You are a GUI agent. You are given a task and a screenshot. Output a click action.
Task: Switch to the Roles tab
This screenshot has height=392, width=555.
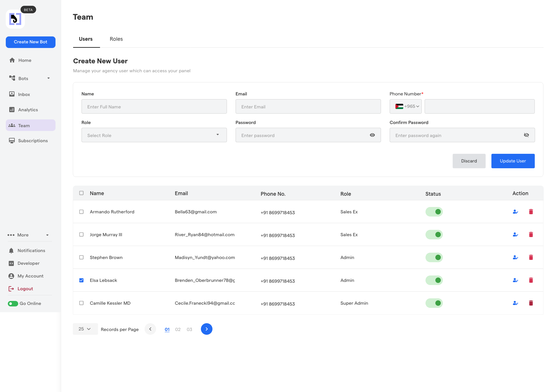(116, 39)
